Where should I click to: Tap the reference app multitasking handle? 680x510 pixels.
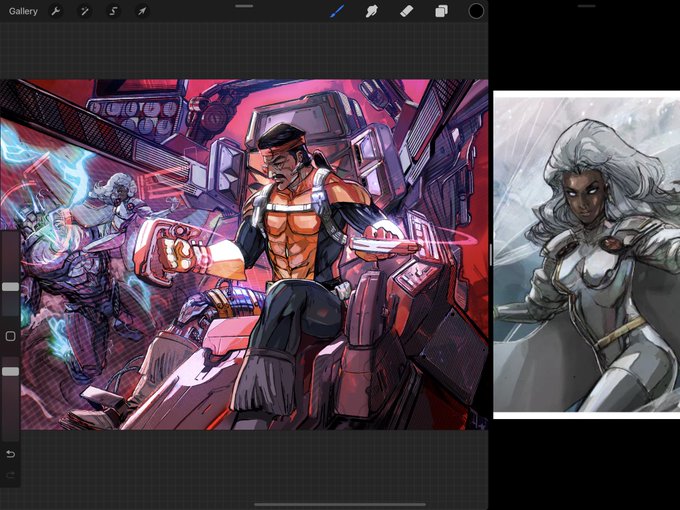click(586, 6)
